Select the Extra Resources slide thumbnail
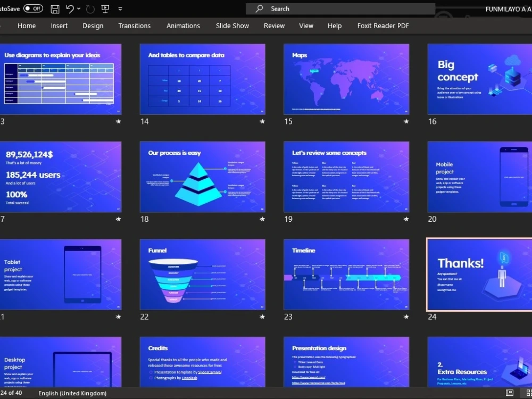532x399 pixels. [480, 362]
